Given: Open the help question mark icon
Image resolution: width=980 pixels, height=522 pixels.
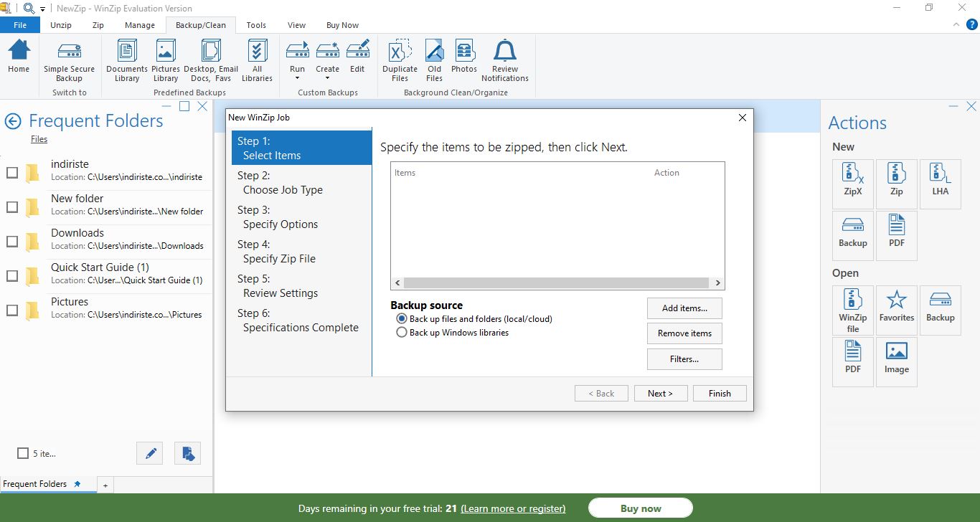Looking at the screenshot, I should [971, 24].
